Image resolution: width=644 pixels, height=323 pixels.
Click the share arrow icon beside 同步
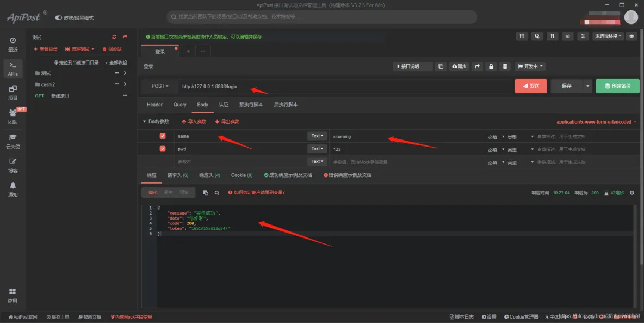477,66
